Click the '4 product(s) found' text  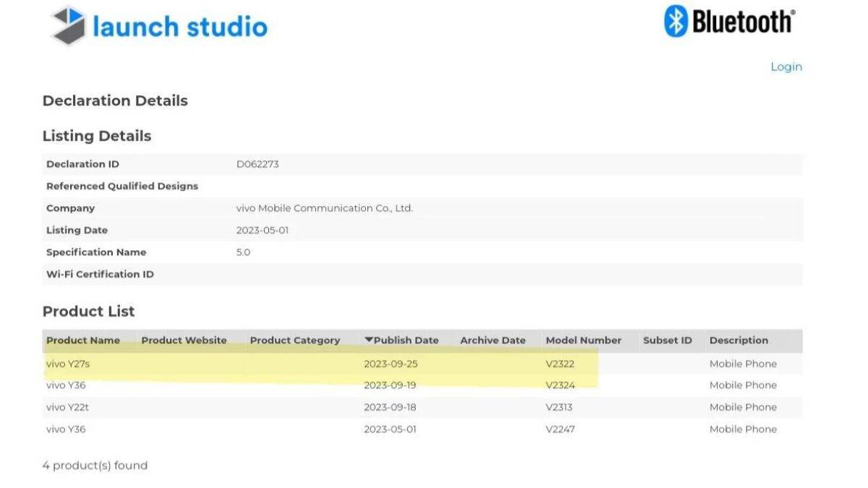pos(95,465)
